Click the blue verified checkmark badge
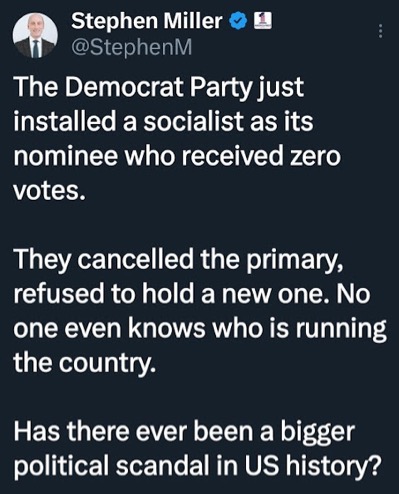Image resolution: width=399 pixels, height=494 pixels. (238, 21)
